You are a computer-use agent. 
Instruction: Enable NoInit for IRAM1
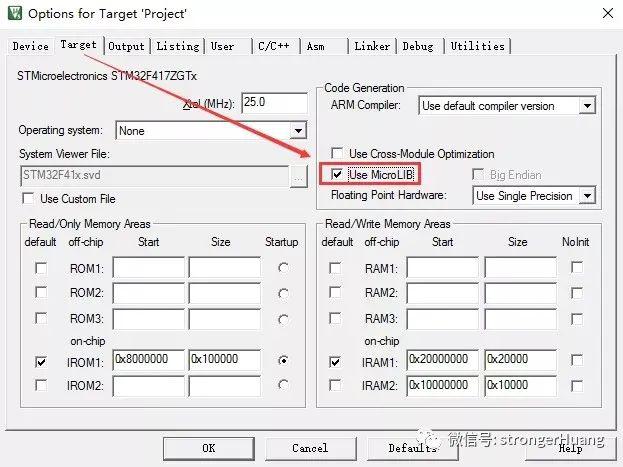577,360
